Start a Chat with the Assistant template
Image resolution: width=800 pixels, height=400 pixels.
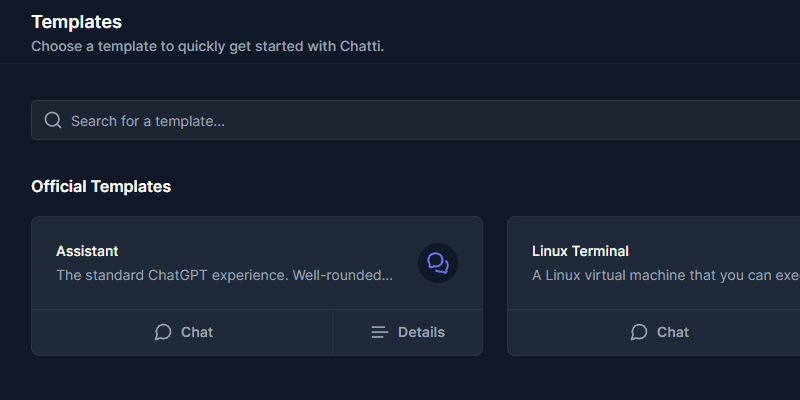tap(182, 332)
